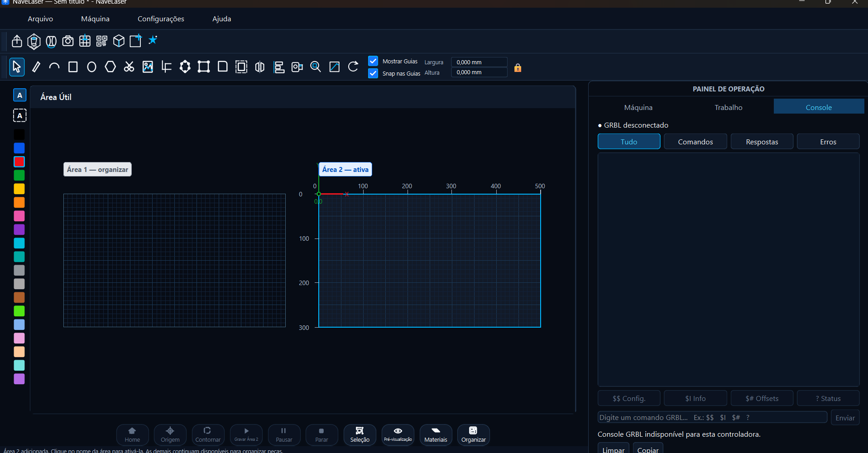Select the rectangle shape tool
Viewport: 868px width, 453px height.
pos(73,67)
